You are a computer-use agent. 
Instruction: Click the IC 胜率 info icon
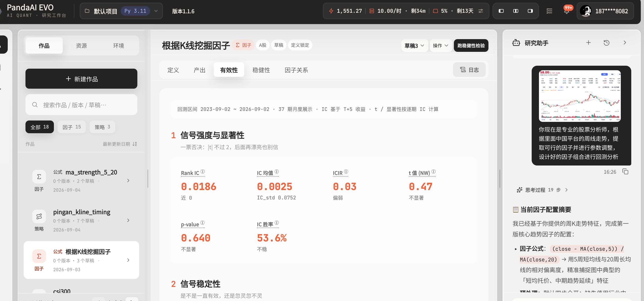pyautogui.click(x=277, y=223)
